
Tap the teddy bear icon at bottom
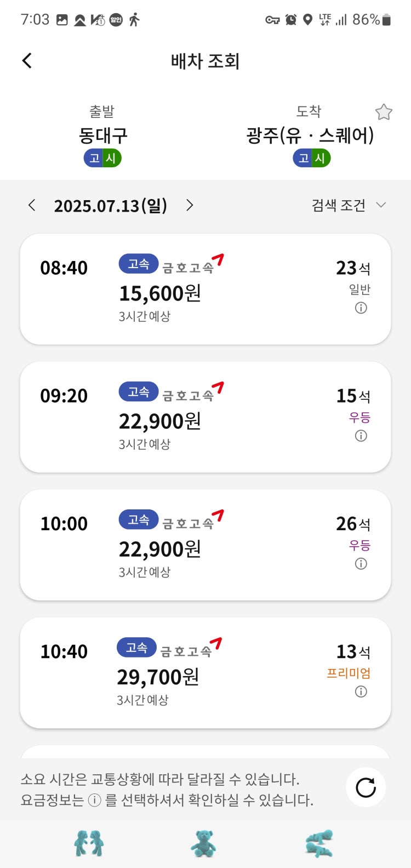[203, 843]
